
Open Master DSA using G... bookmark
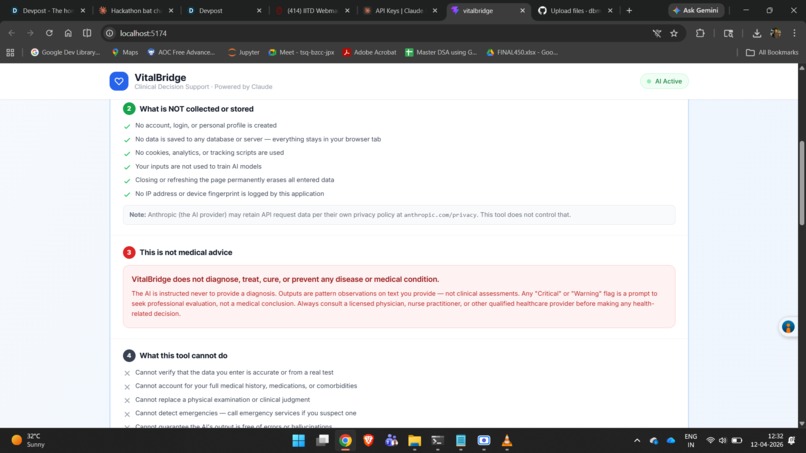click(x=441, y=52)
